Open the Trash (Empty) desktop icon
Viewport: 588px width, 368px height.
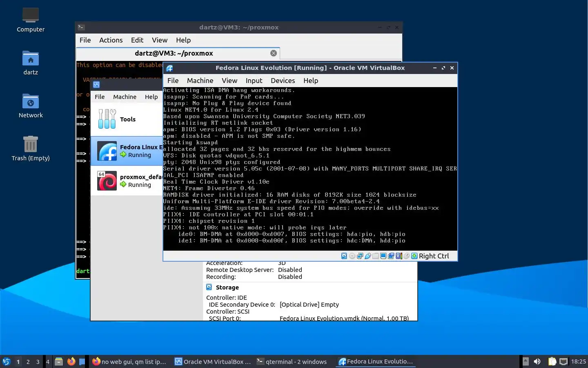(x=31, y=144)
